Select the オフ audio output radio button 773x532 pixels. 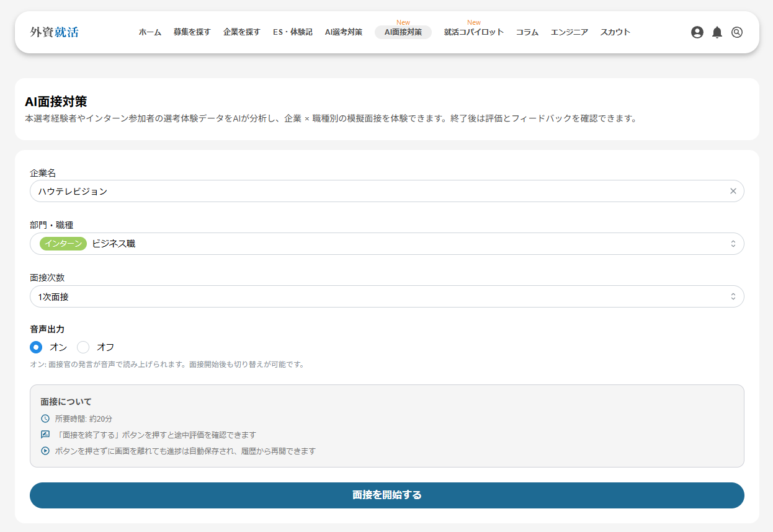[x=83, y=347]
